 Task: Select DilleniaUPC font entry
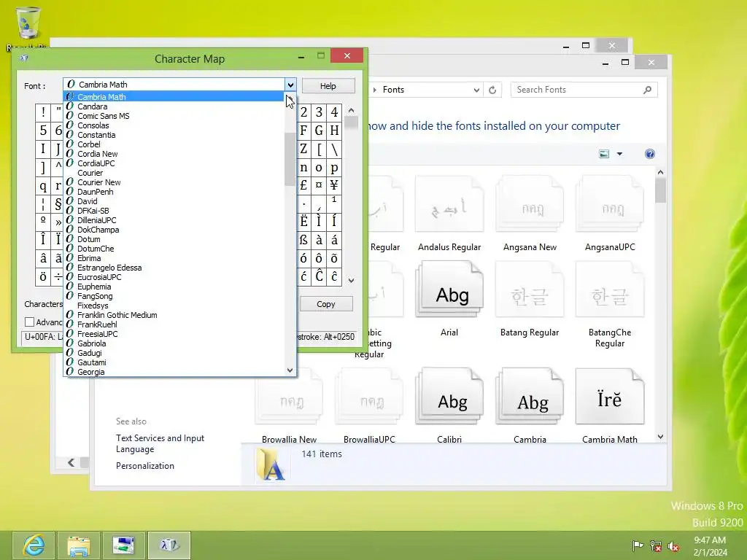(x=174, y=220)
